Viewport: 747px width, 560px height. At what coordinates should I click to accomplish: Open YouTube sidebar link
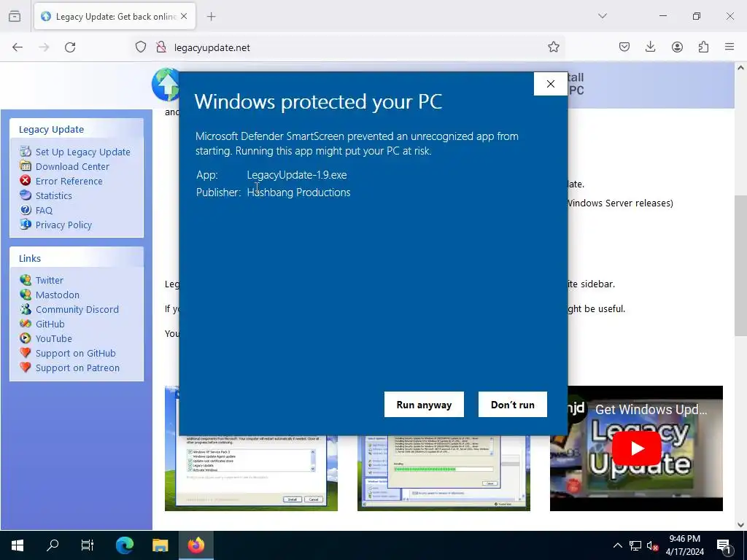pos(54,338)
